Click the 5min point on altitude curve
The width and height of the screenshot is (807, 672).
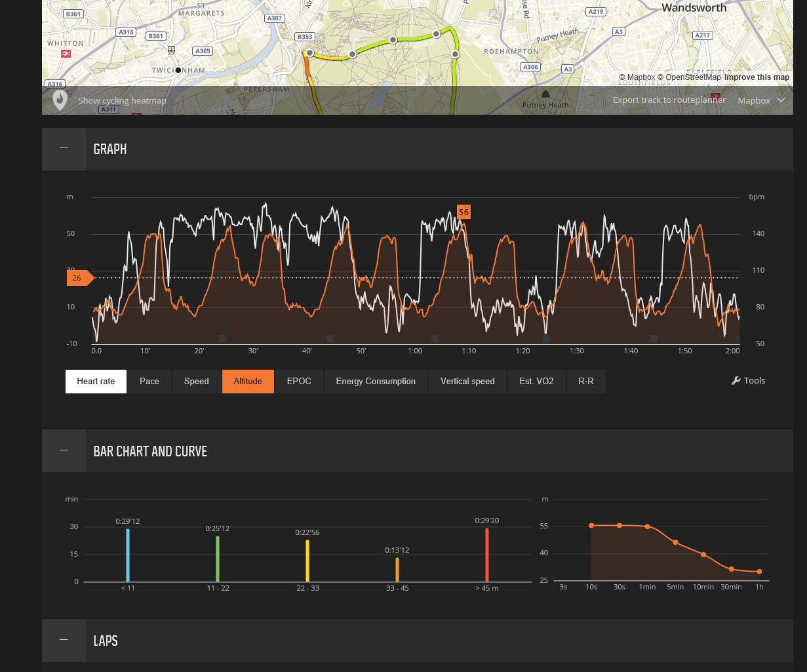click(x=675, y=542)
